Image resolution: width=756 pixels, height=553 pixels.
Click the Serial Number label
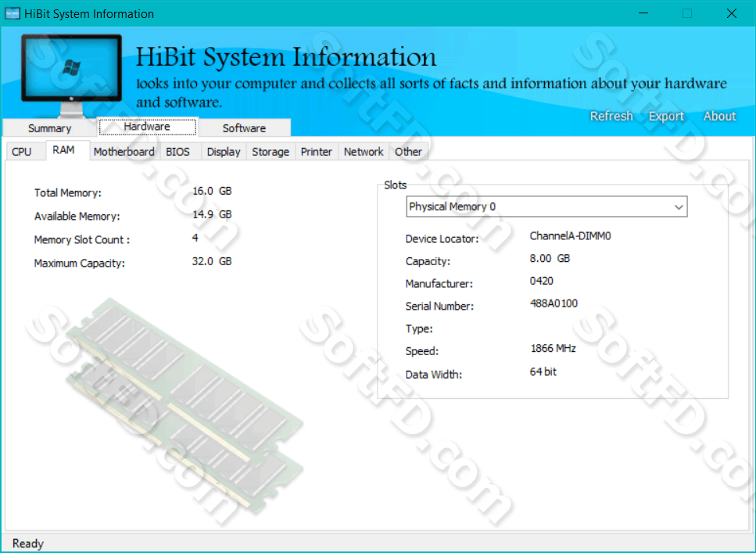439,306
